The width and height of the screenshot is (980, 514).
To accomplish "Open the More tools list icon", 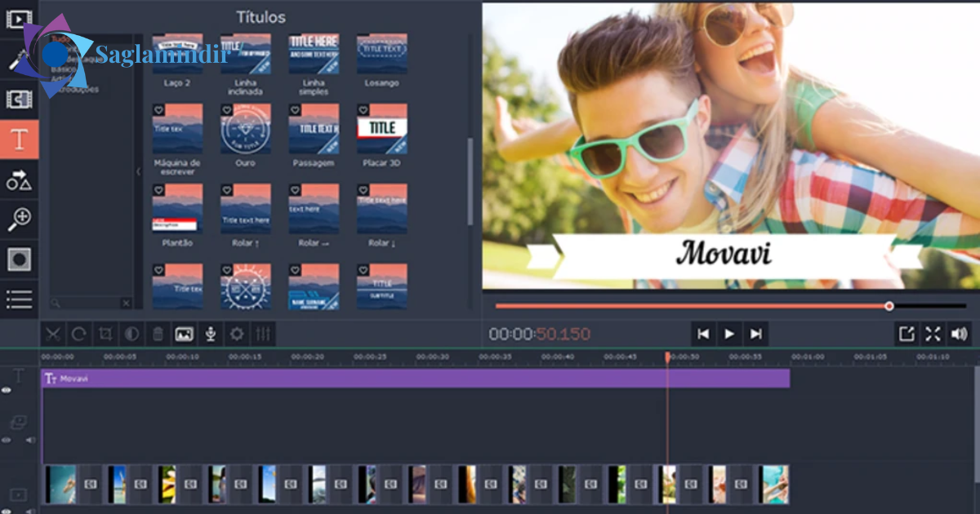I will (x=19, y=299).
